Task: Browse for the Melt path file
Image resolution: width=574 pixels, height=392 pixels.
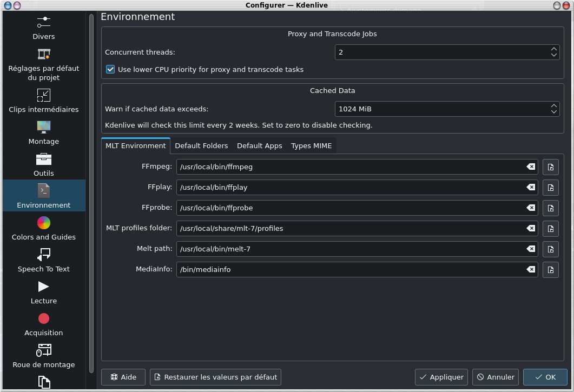Action: tap(551, 249)
